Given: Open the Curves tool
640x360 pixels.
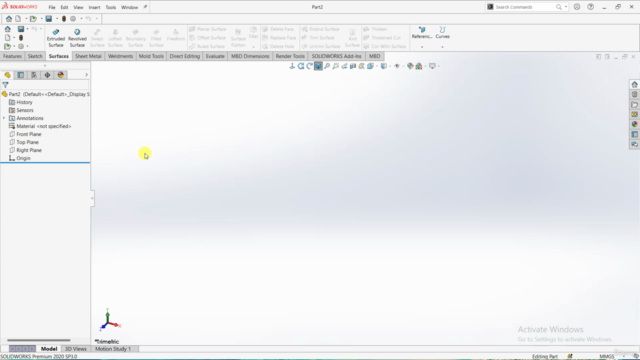Looking at the screenshot, I should 442,33.
